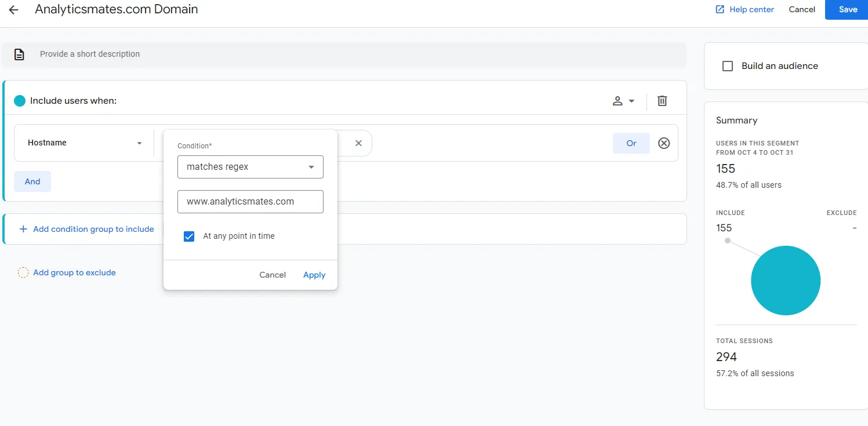Click Add group to exclude
The image size is (868, 426).
74,272
